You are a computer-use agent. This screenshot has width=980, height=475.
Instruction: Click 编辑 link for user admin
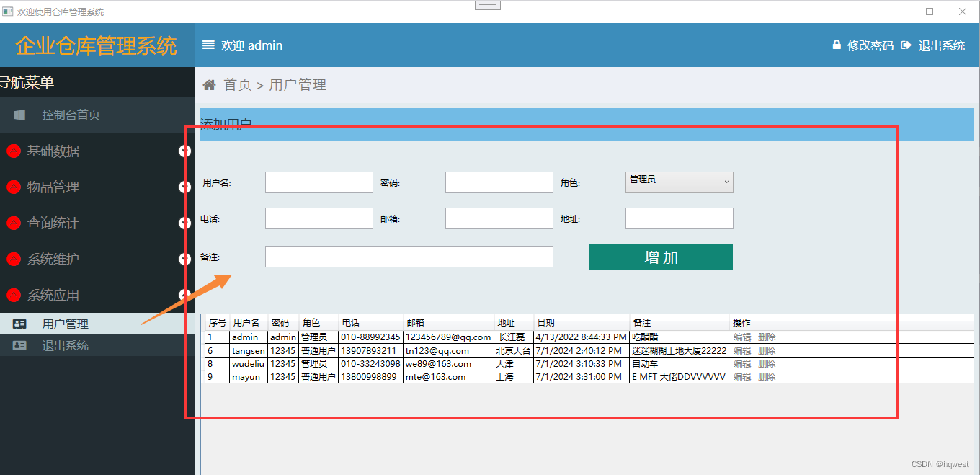click(742, 337)
